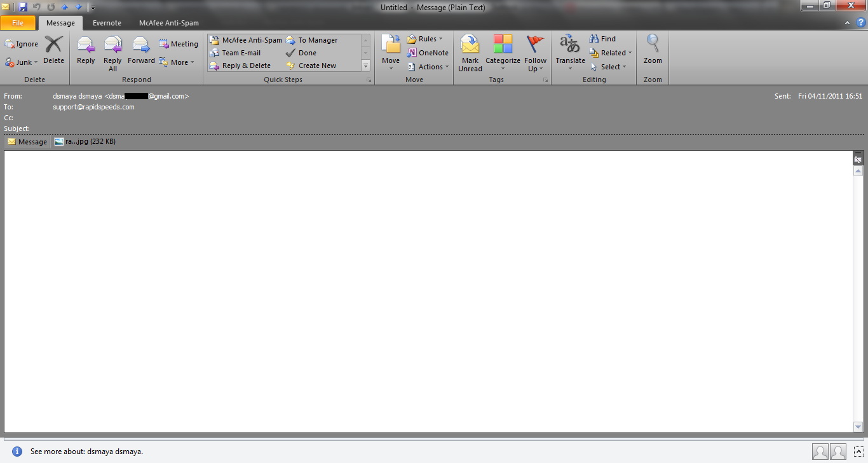Run Done quick step
The image size is (868, 463).
(x=301, y=53)
